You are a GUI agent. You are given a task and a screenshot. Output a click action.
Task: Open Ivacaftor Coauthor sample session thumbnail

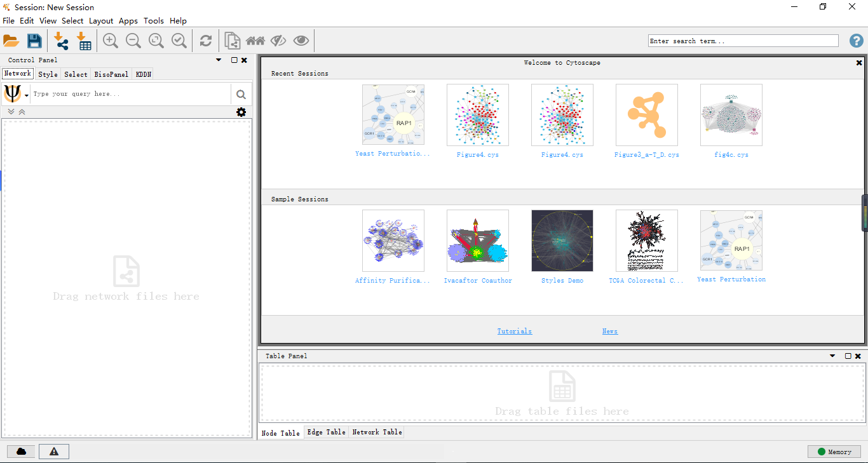[478, 241]
